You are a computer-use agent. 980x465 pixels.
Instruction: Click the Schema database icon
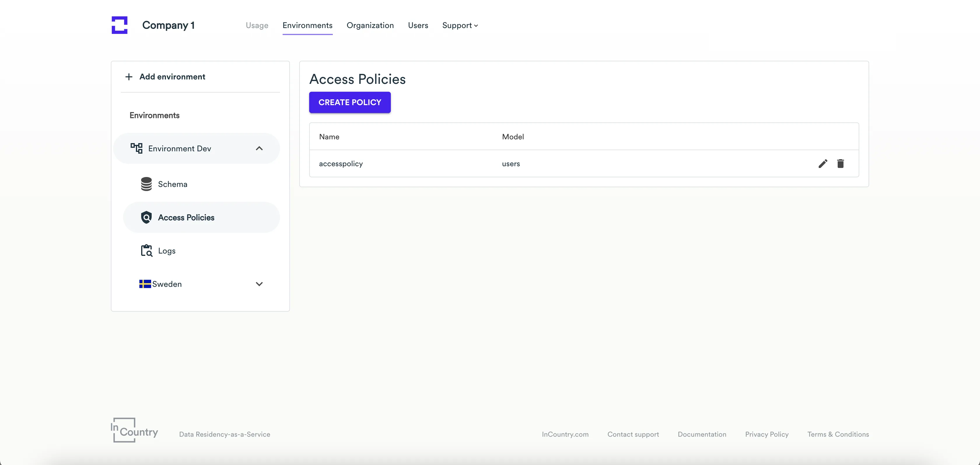pos(146,184)
